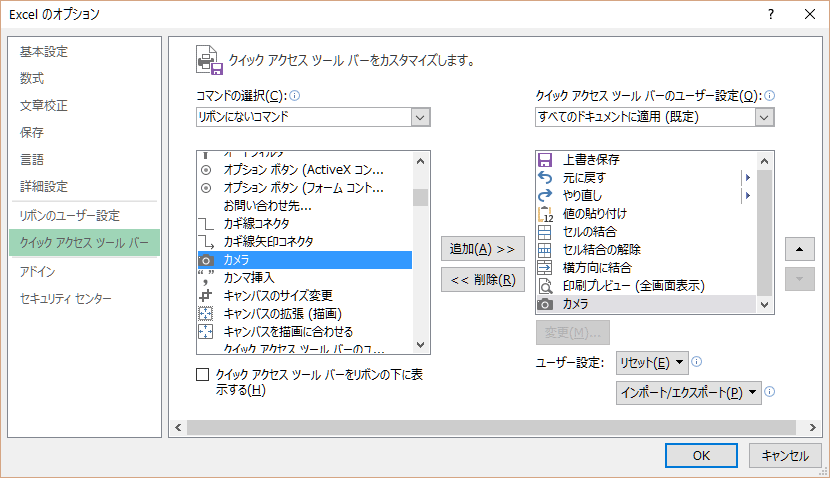This screenshot has width=830, height=478.
Task: Expand the やり直し submenu arrow
Action: (x=747, y=195)
